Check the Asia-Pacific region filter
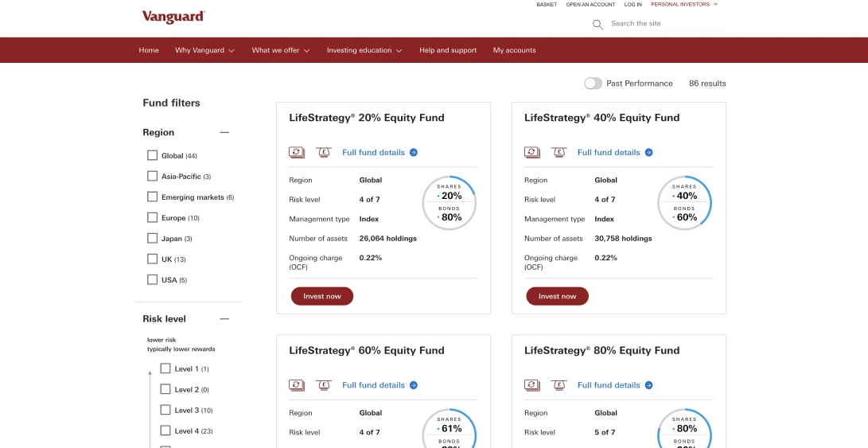Viewport: 868px width, 448px height. [152, 176]
